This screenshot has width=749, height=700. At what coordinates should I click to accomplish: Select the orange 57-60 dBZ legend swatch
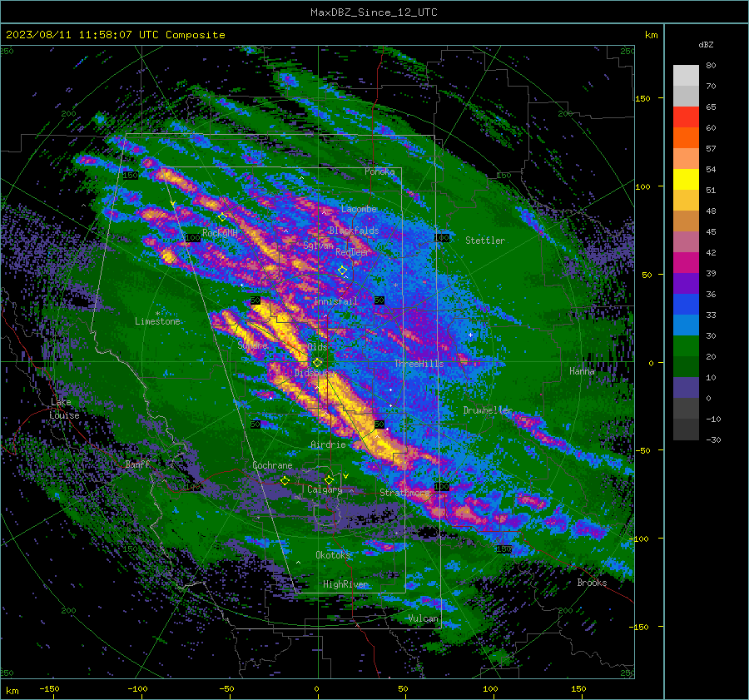686,138
